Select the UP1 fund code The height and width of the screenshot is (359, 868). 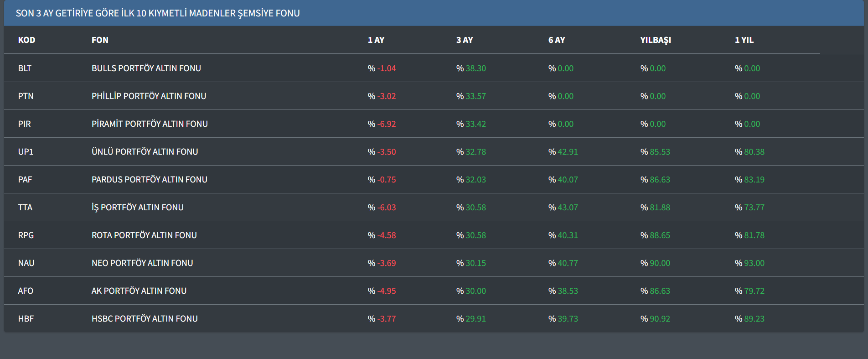(x=26, y=152)
